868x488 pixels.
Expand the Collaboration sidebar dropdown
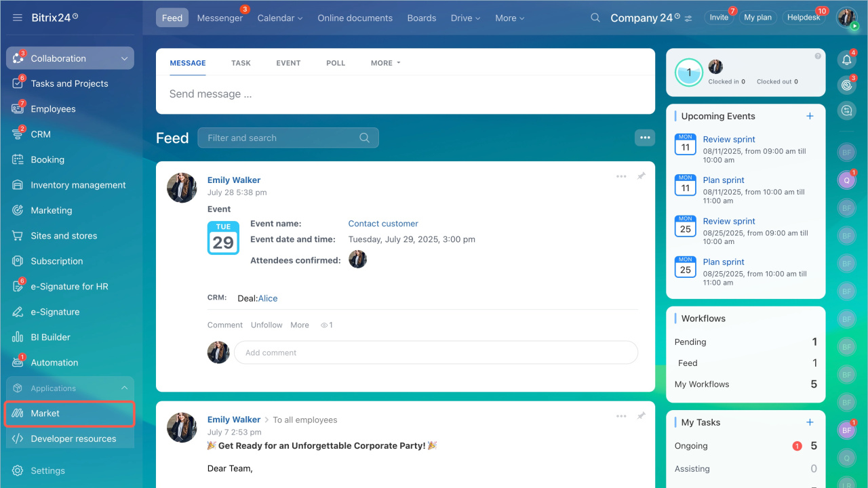(124, 58)
